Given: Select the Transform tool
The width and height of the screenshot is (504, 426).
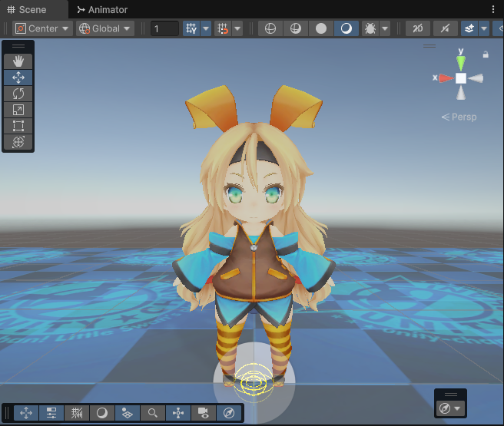Looking at the screenshot, I should tap(18, 142).
